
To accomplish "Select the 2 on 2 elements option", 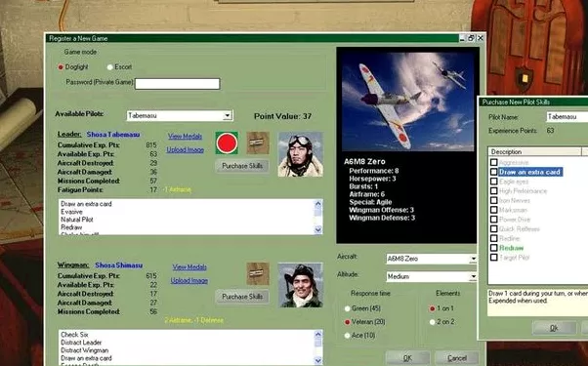I will click(433, 322).
